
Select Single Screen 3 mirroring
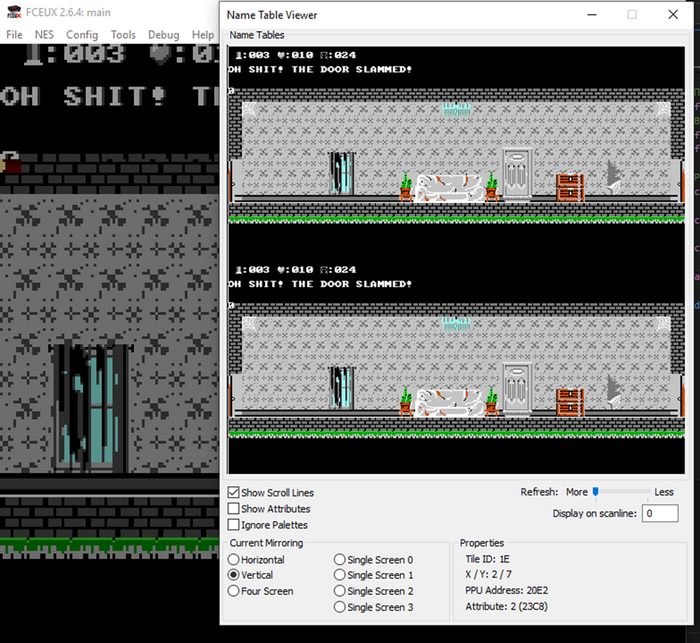click(339, 607)
